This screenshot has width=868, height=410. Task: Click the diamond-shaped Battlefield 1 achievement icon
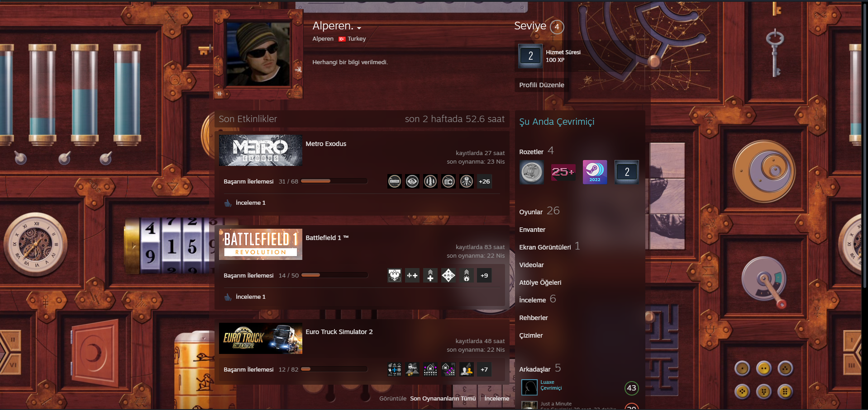448,275
